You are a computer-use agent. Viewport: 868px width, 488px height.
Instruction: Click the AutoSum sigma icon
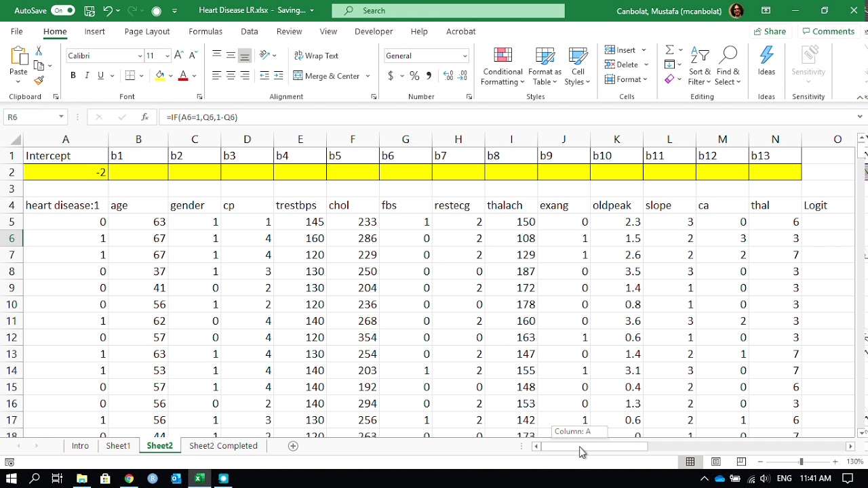coord(669,50)
